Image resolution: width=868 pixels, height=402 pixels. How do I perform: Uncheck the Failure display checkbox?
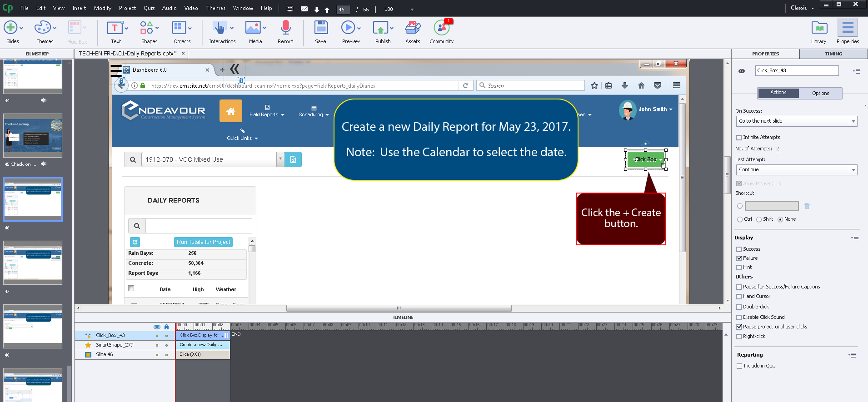pyautogui.click(x=739, y=258)
